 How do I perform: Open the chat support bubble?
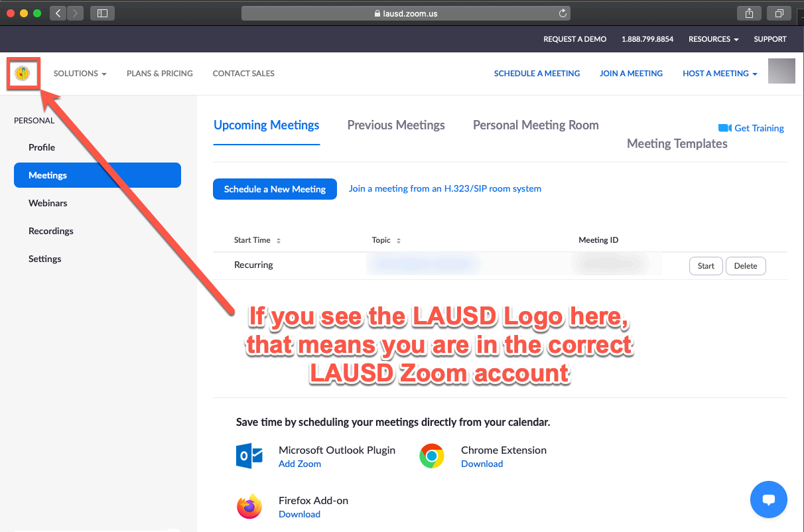768,499
